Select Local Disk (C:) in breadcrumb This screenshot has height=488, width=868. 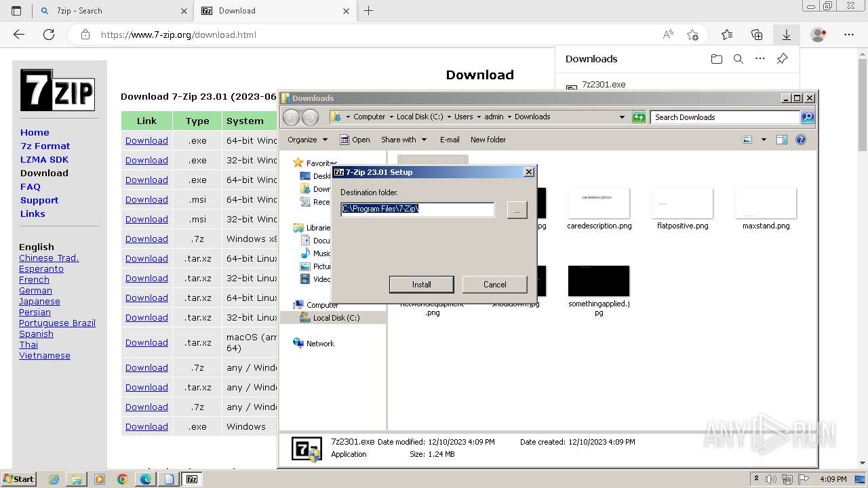(420, 117)
